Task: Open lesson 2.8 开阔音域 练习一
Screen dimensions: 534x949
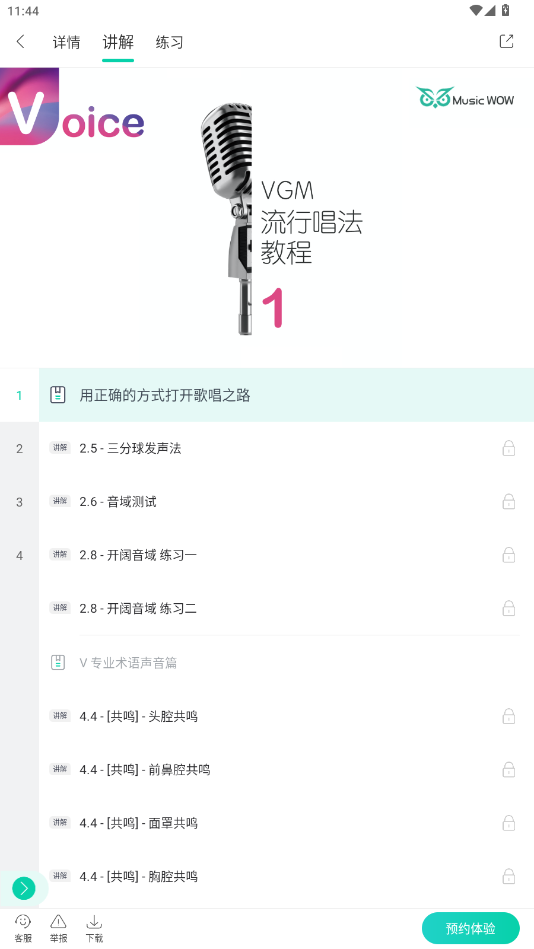Action: tap(286, 555)
